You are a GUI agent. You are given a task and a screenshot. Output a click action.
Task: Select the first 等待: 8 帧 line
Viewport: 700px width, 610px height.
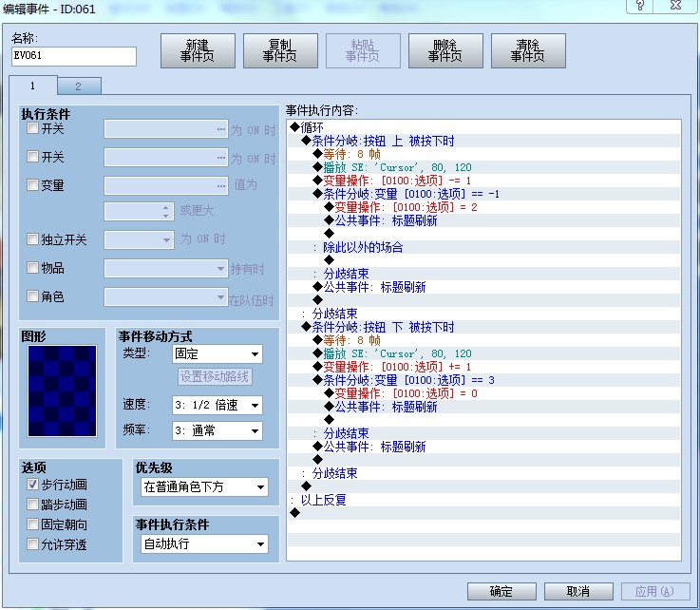pos(484,154)
